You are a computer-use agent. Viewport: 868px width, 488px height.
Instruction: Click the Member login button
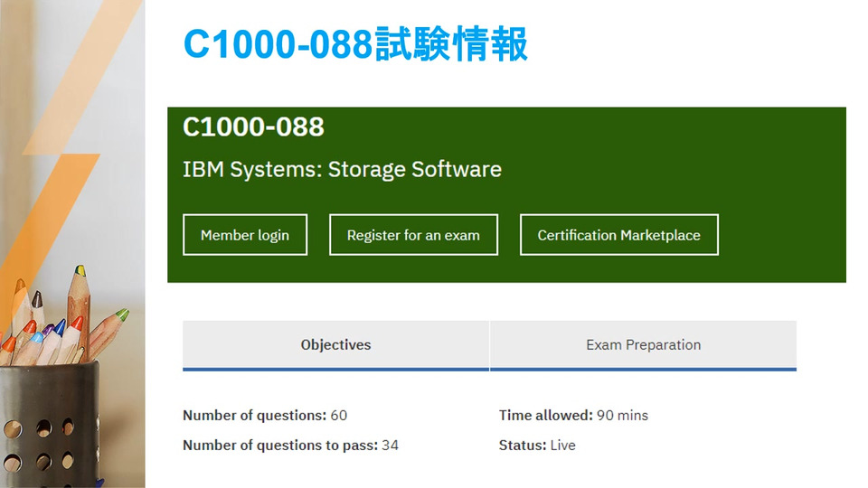(x=245, y=235)
